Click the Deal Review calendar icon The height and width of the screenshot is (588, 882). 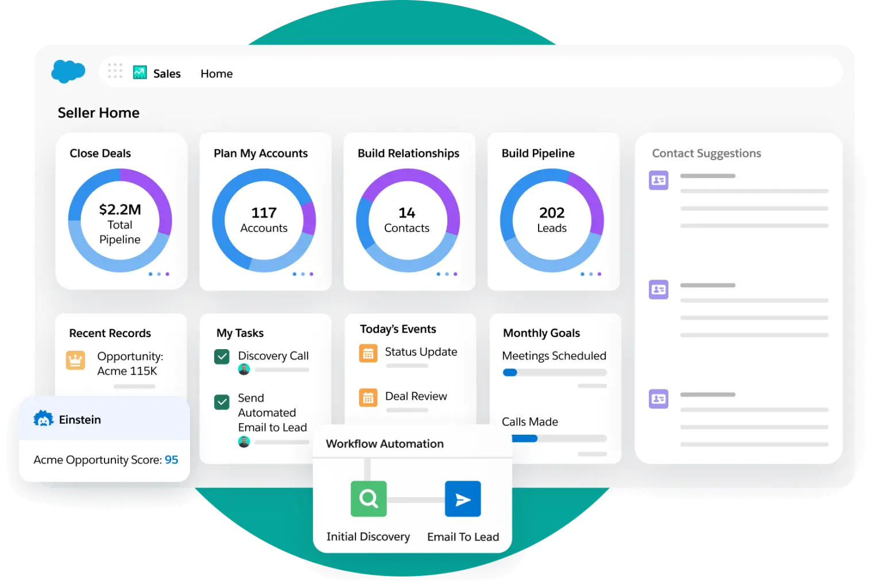pyautogui.click(x=367, y=398)
